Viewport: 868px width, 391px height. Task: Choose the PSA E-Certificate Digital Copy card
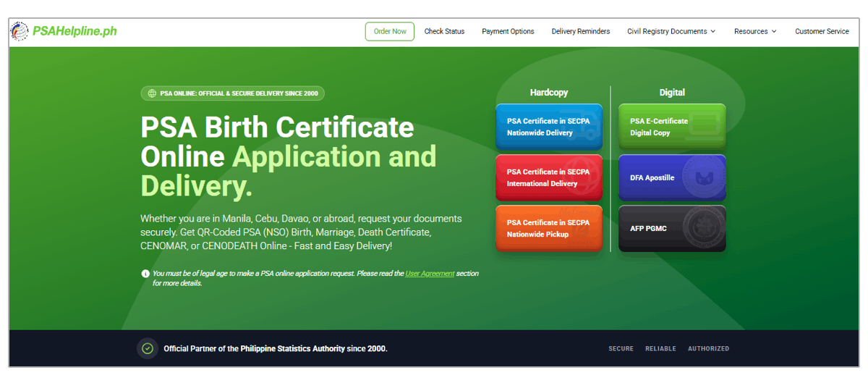[672, 127]
